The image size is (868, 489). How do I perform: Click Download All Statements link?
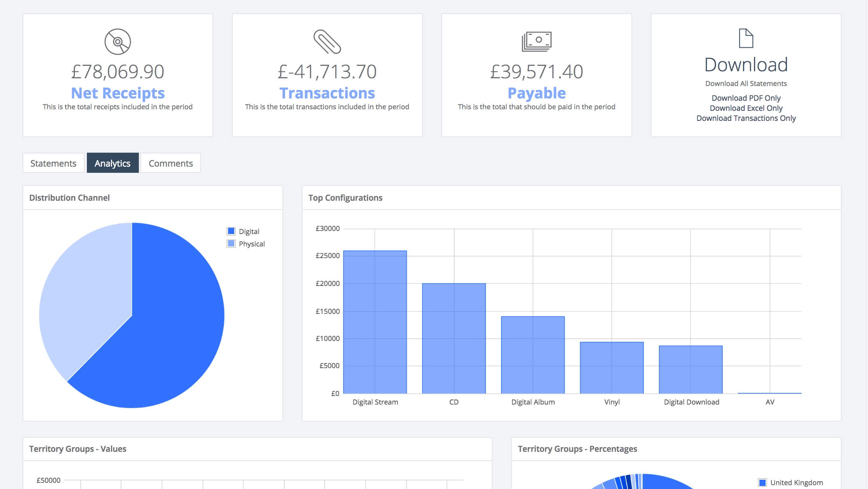pos(746,83)
